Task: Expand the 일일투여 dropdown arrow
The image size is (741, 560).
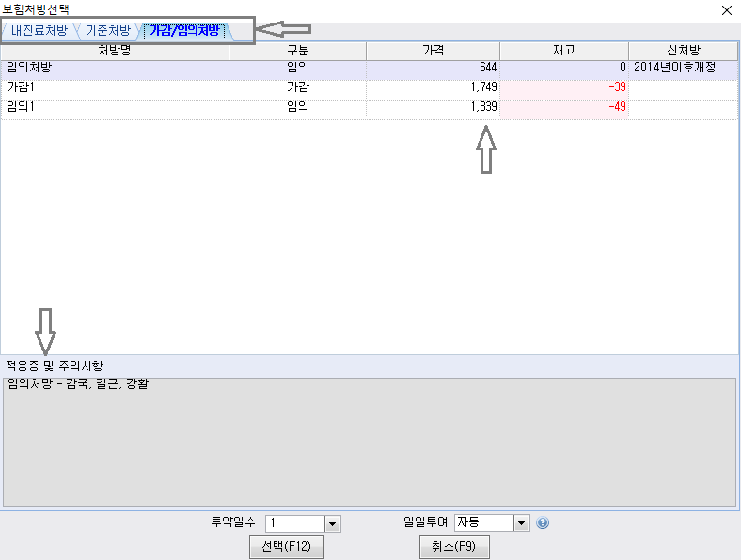Action: click(x=521, y=522)
